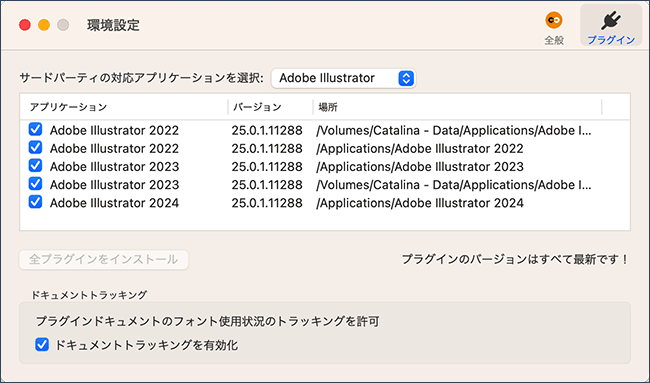650x383 pixels.
Task: Disable ドキュメントトラッキングを有効化 checkbox
Action: (x=42, y=344)
